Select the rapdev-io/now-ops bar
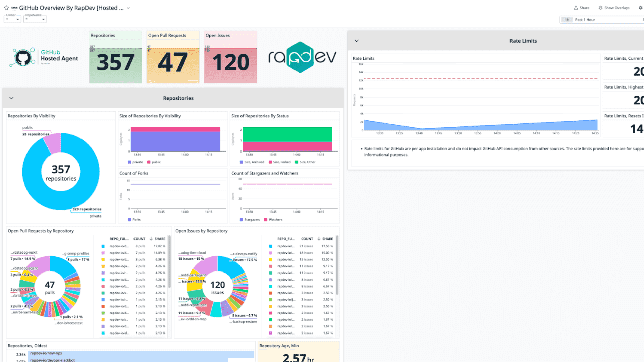Viewport: 644px width, 362px height. (x=141, y=354)
